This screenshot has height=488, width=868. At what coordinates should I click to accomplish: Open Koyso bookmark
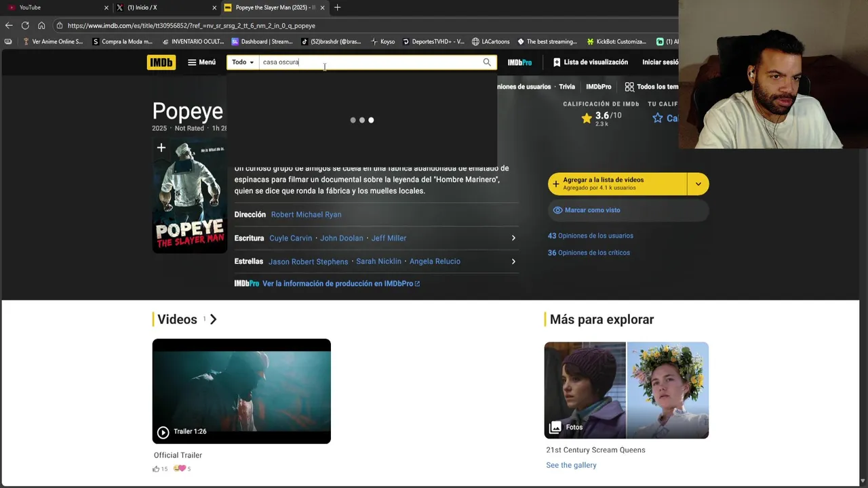pyautogui.click(x=383, y=42)
